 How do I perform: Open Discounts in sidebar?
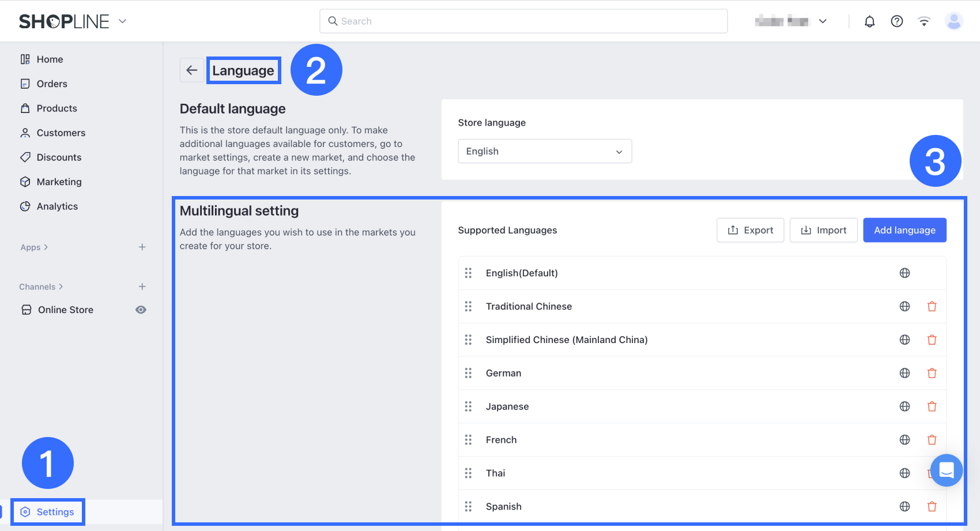click(x=51, y=157)
